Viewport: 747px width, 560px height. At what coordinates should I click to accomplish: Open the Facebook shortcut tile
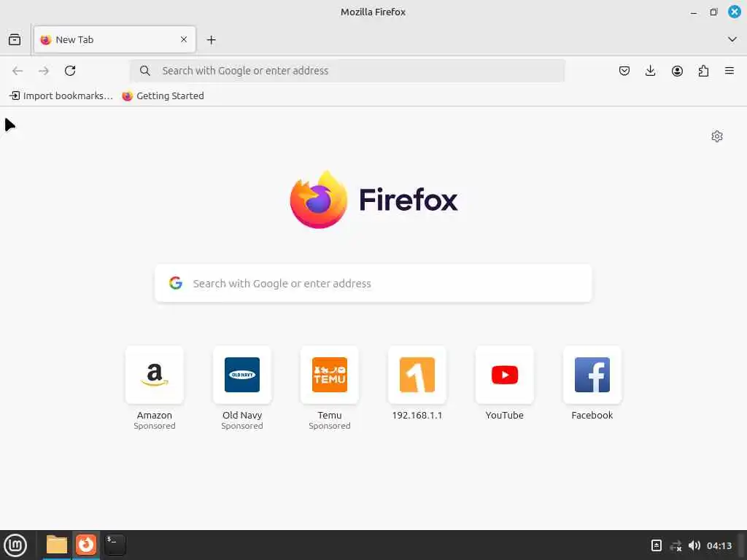click(592, 375)
